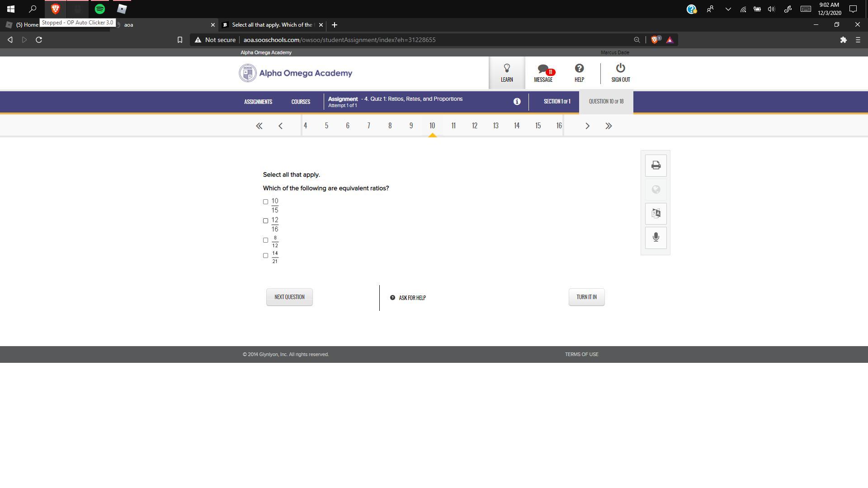Jump to last questions with double right chevron

point(609,126)
